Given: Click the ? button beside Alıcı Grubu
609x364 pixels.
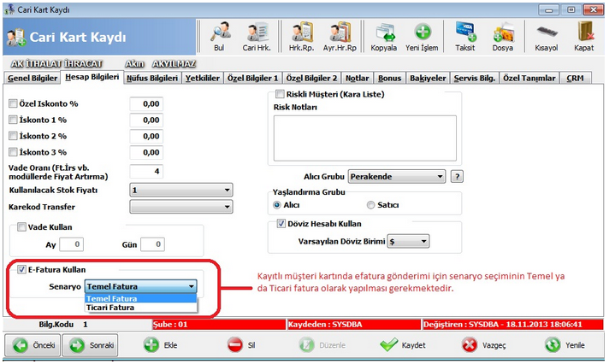Looking at the screenshot, I should [457, 177].
